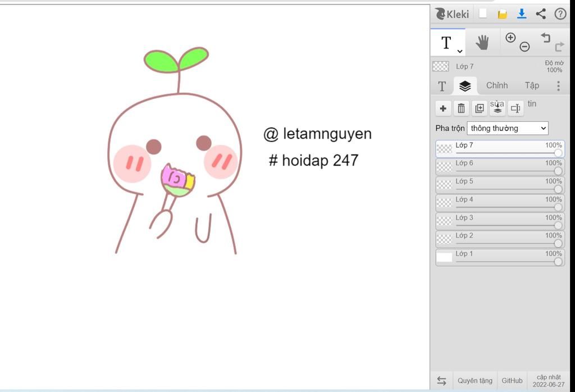Open the GitHub link

(x=512, y=380)
